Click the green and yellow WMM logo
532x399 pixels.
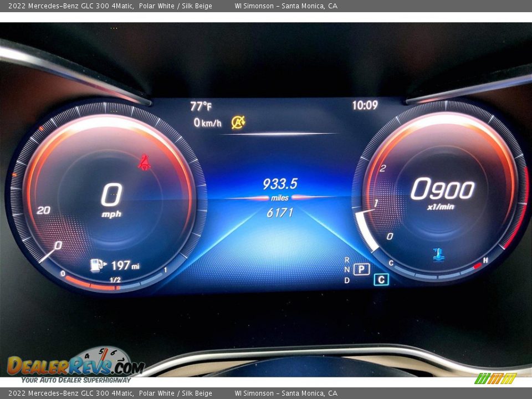pyautogui.click(x=495, y=378)
